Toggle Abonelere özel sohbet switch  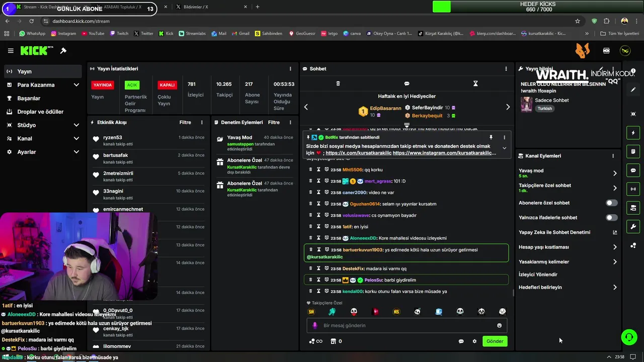[611, 203]
